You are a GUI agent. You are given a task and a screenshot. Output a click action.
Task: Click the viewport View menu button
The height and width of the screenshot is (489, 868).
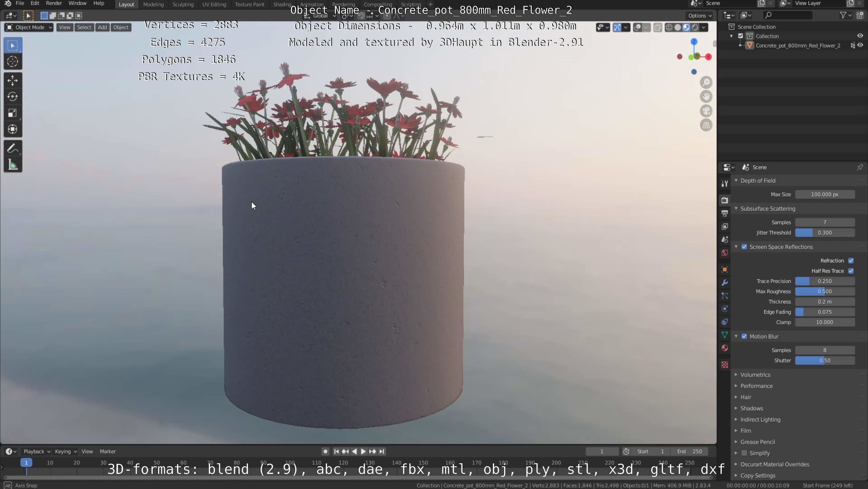(64, 28)
